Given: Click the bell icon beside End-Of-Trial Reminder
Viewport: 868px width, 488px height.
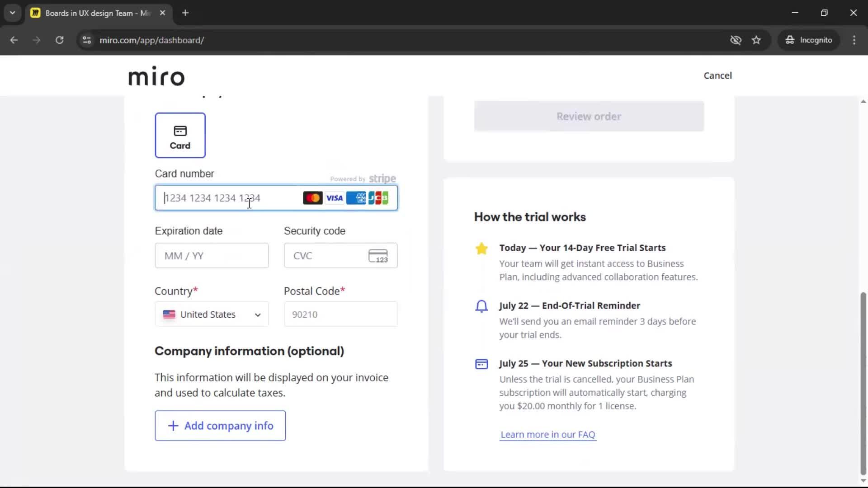Looking at the screenshot, I should click(481, 306).
